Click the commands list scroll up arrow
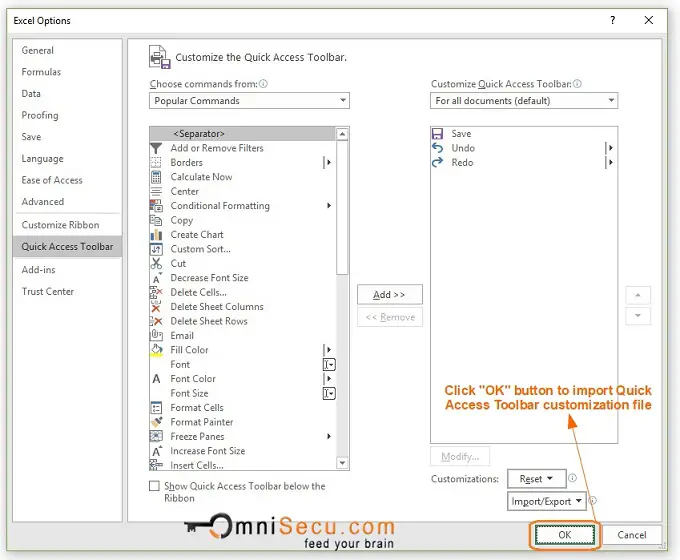This screenshot has height=560, width=680. point(342,134)
